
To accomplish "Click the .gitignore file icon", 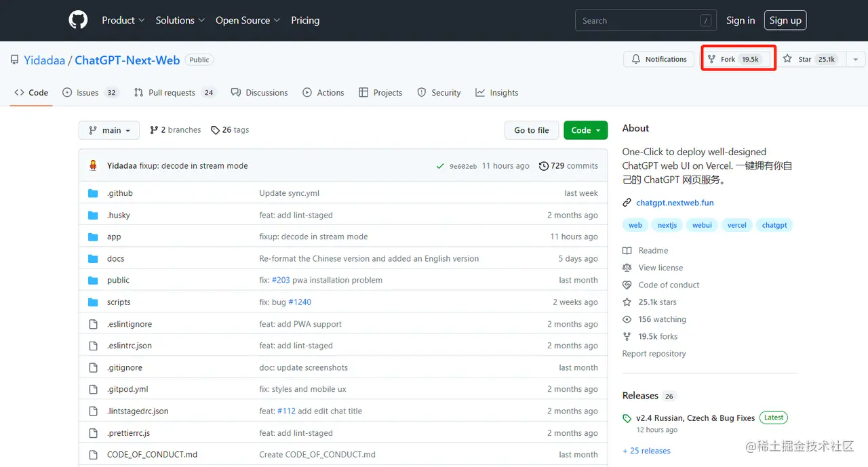I will coord(94,367).
